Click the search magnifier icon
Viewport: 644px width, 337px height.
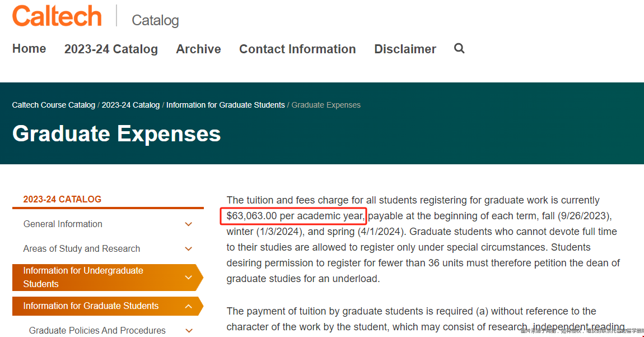click(x=459, y=49)
